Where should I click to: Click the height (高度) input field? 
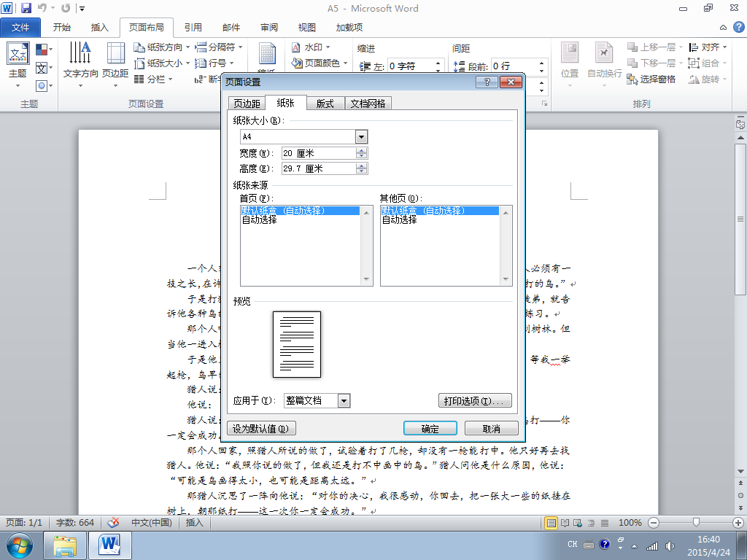(x=320, y=168)
